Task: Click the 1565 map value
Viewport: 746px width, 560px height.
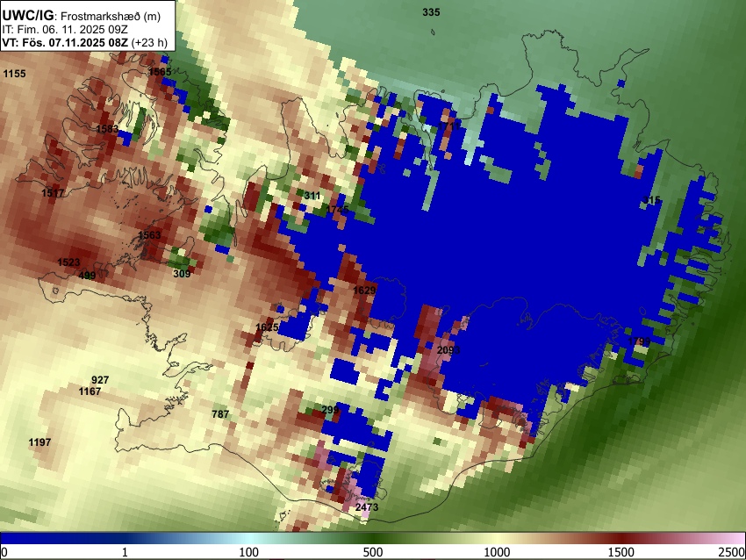Action: click(160, 72)
